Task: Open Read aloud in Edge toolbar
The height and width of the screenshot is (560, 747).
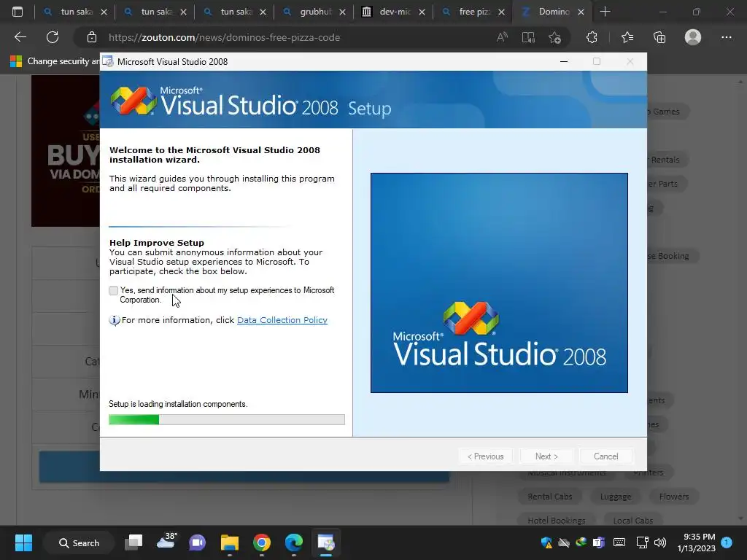Action: click(502, 37)
